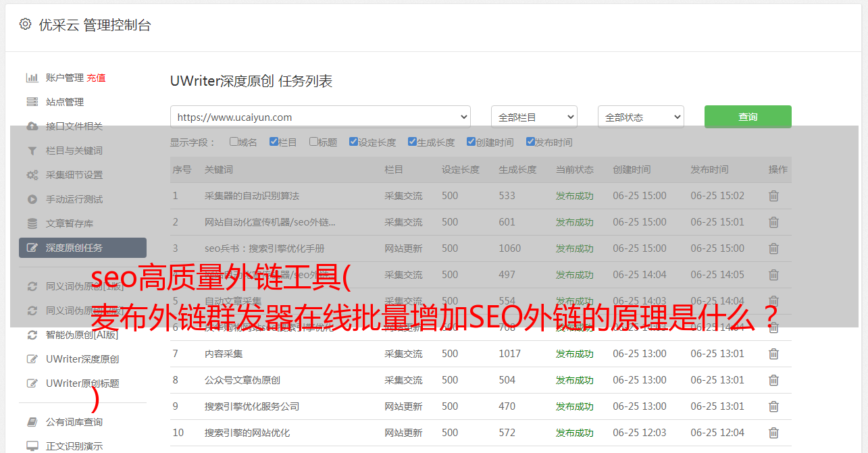
Task: Toggle the 栏目 field checkbox
Action: [274, 142]
